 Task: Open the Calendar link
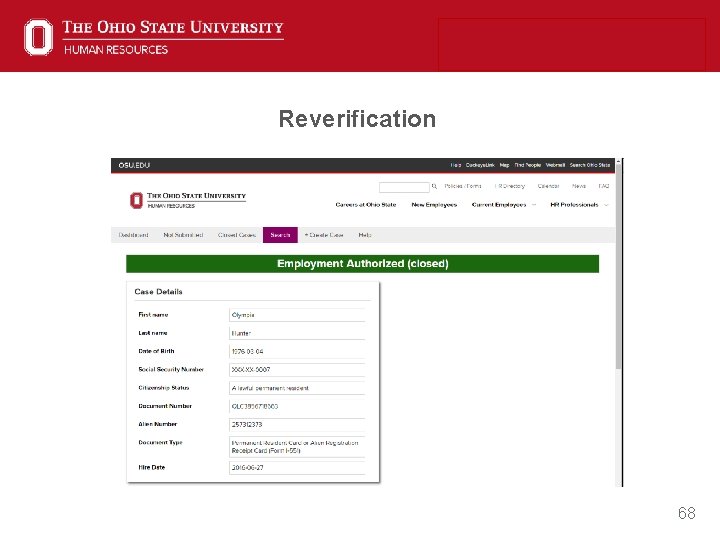coord(548,186)
